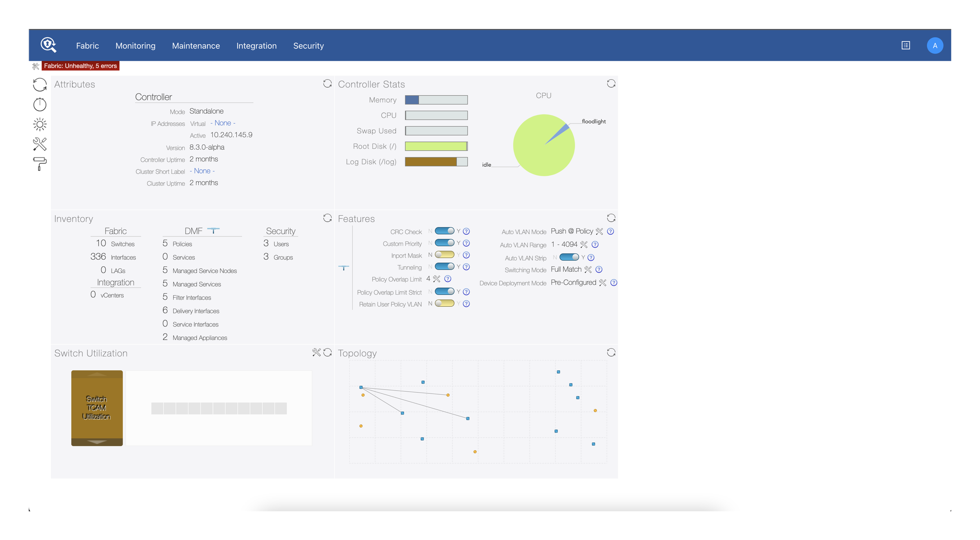Open the Security menu

tap(309, 46)
